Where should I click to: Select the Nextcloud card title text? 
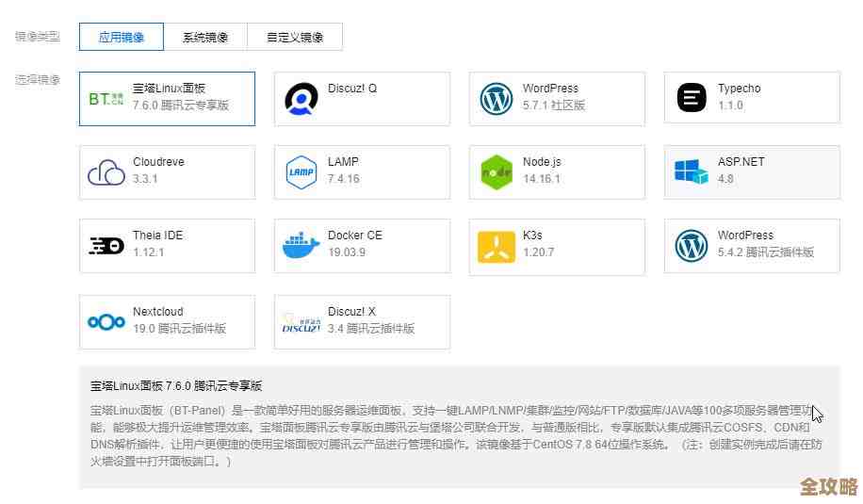(158, 312)
